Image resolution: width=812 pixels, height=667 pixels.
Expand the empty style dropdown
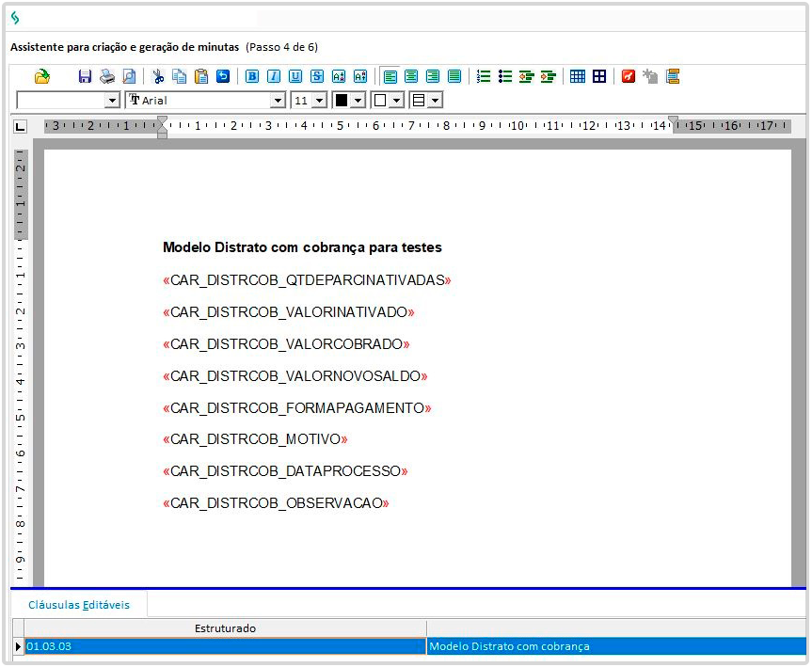(112, 100)
